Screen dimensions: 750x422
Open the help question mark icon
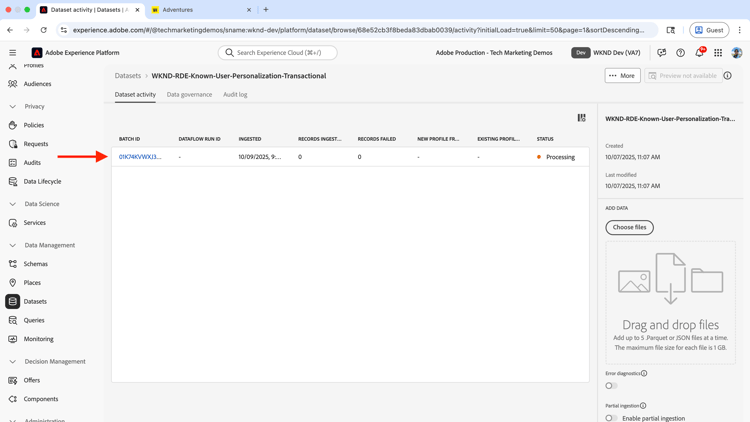coord(680,53)
